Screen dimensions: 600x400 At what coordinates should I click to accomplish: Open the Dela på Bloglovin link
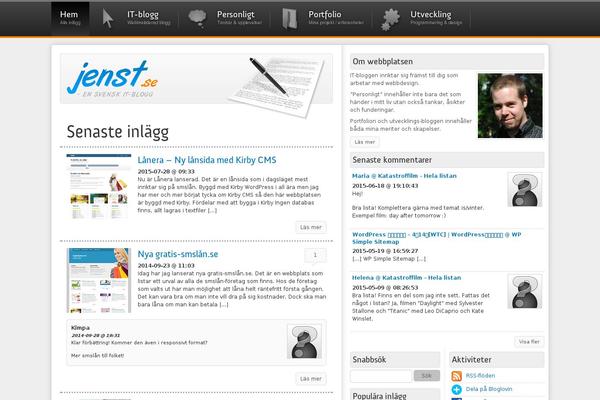[x=489, y=389]
